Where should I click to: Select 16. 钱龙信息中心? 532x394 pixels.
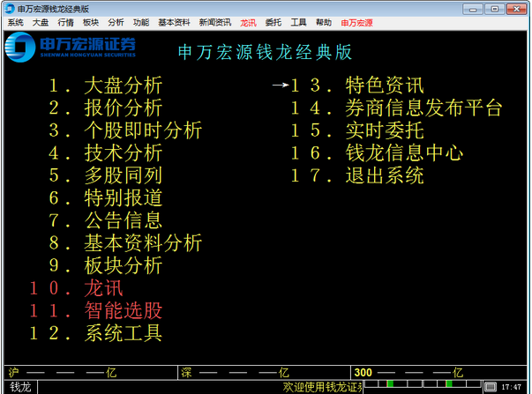[x=377, y=152]
